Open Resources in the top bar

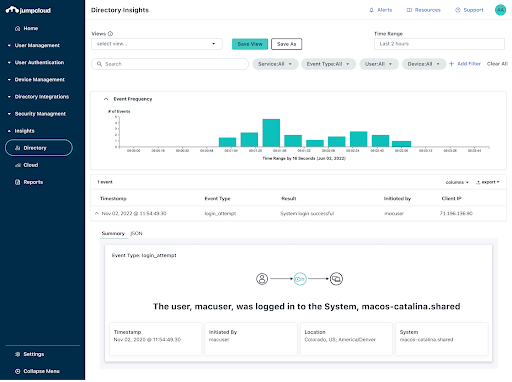[424, 10]
